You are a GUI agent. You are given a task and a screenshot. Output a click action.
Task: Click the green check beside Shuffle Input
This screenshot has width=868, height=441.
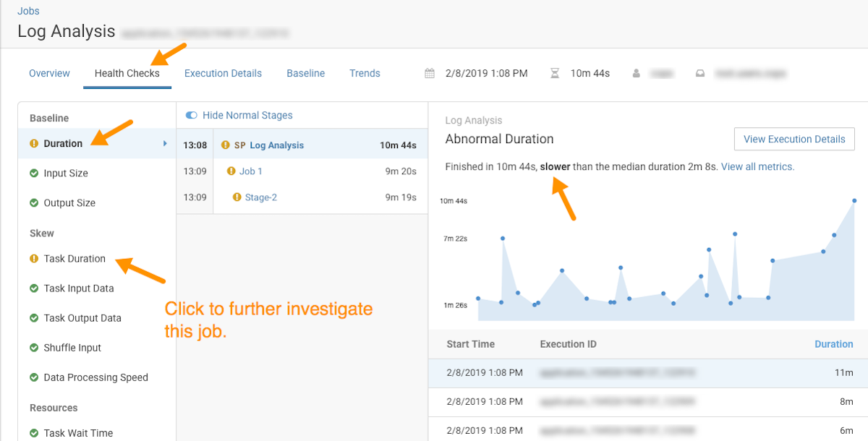pos(34,348)
